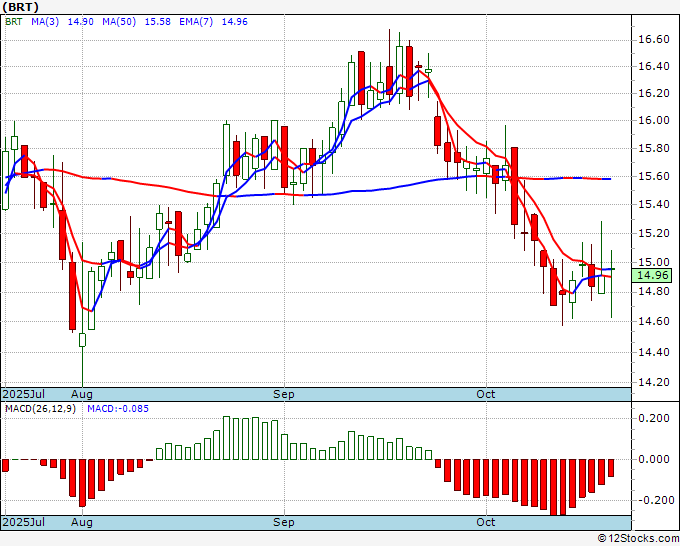Click the BRT ticker title
680x546 pixels.
click(x=20, y=7)
